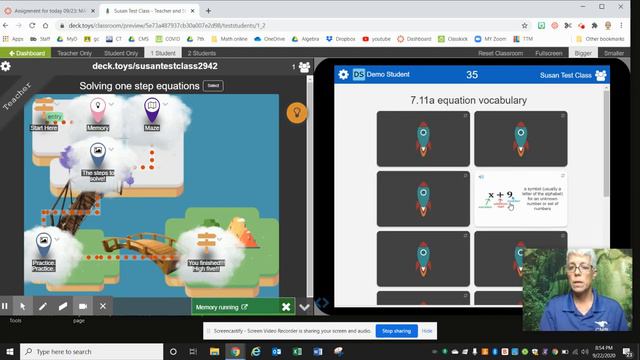Expand the 'Practice Practice' pin dropdown arrow

click(57, 239)
